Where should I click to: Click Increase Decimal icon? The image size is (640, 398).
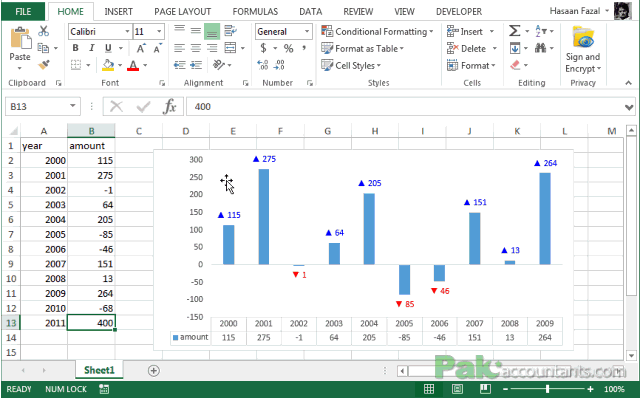click(263, 65)
